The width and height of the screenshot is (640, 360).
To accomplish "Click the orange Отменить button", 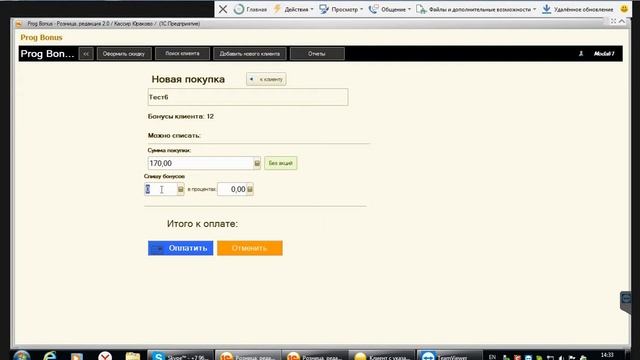I will [x=250, y=248].
